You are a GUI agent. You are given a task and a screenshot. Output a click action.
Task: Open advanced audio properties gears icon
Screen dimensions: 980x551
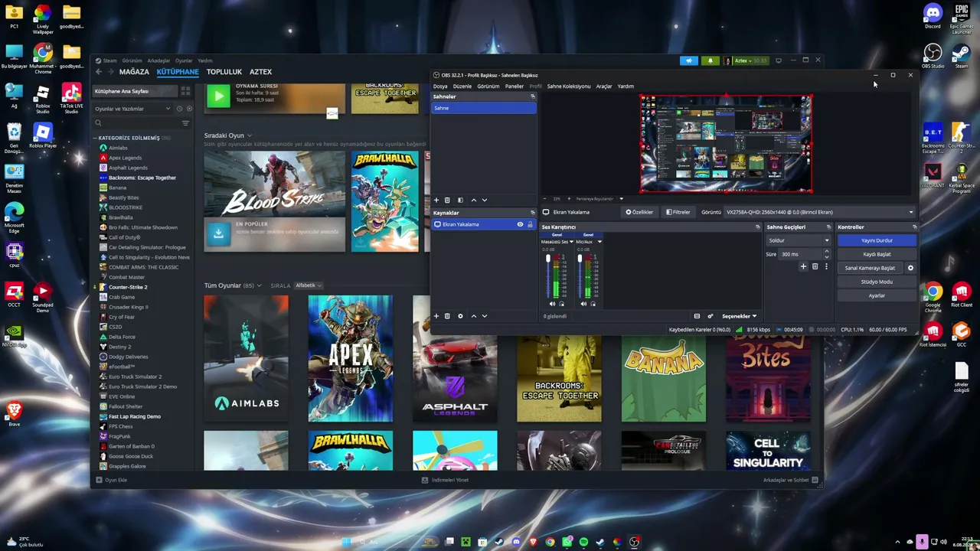pyautogui.click(x=710, y=316)
